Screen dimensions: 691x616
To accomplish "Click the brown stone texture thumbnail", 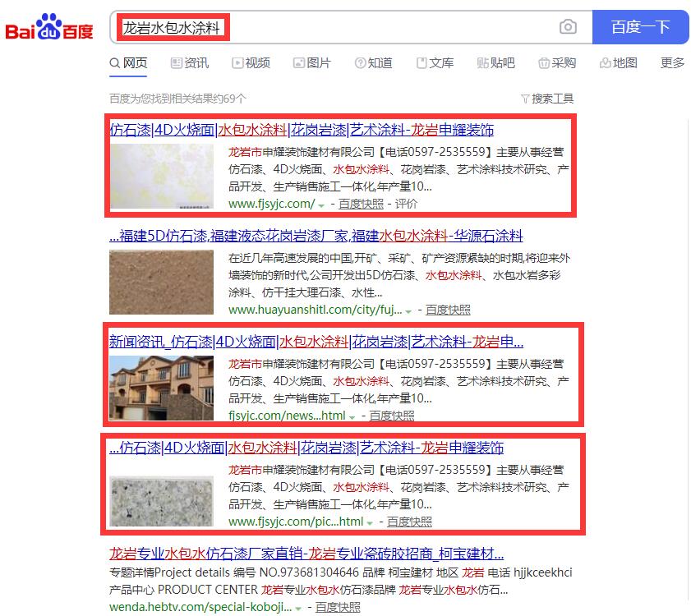I will click(x=161, y=282).
